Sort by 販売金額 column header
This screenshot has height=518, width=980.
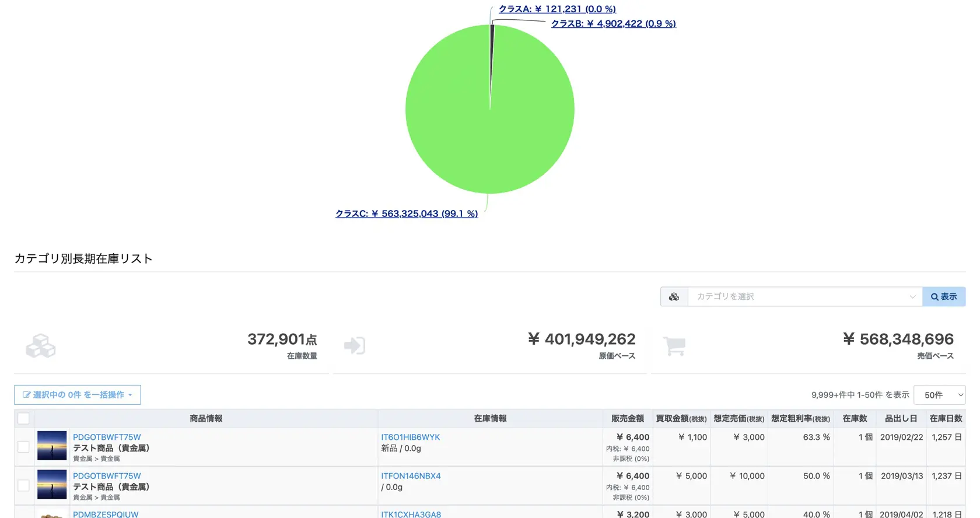(627, 418)
